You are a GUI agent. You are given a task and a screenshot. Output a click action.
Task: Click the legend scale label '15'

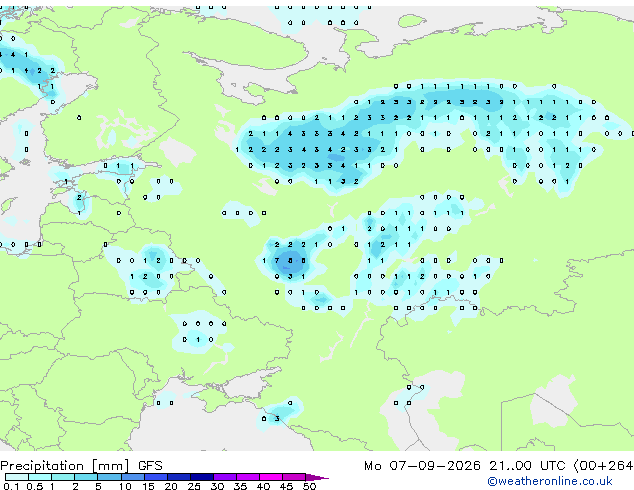148,486
